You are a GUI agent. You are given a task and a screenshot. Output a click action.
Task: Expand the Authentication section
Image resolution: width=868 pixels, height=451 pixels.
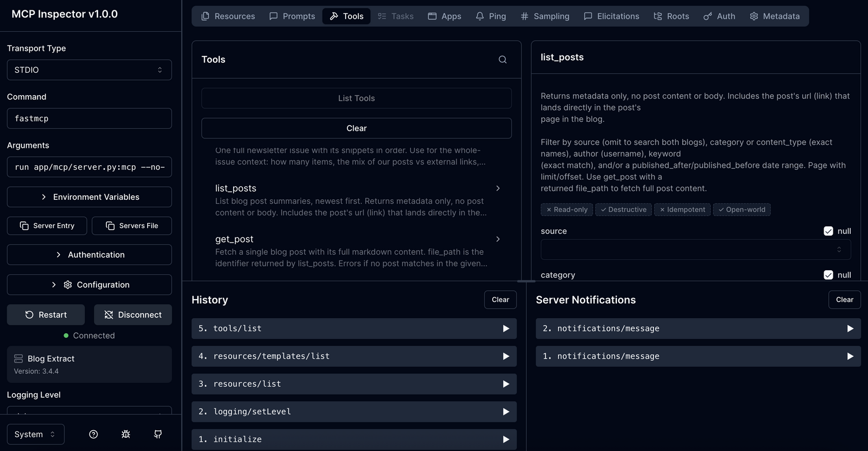click(x=89, y=255)
